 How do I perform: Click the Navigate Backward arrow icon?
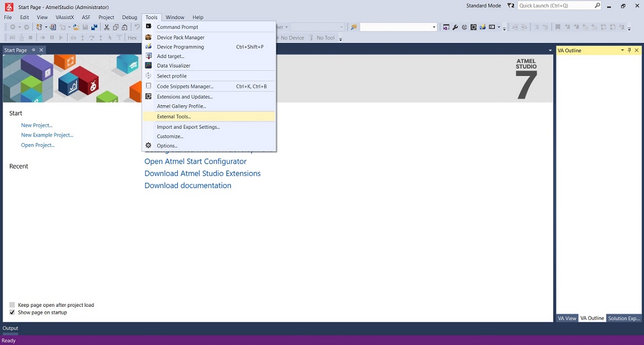(x=14, y=27)
